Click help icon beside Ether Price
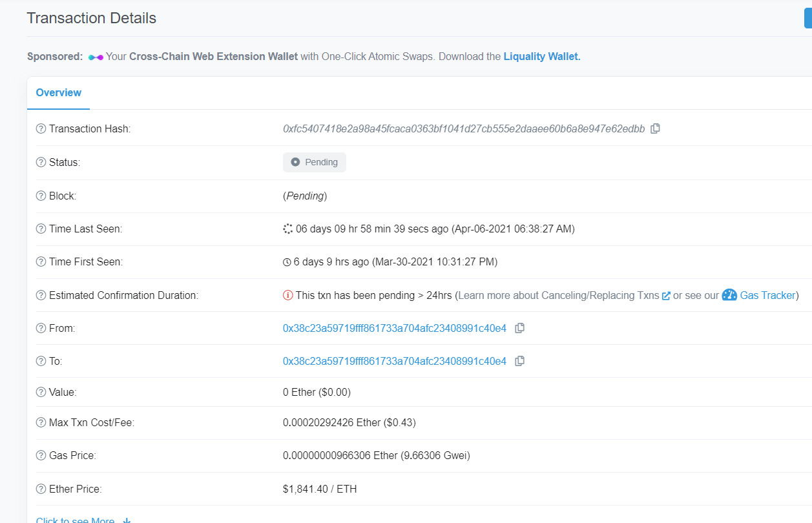The image size is (812, 523). click(41, 489)
